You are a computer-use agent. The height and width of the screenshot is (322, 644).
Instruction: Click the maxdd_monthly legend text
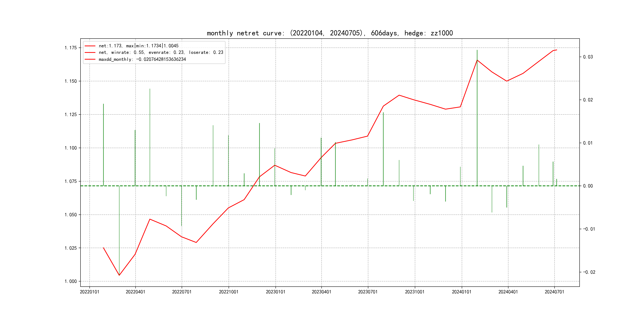(142, 59)
